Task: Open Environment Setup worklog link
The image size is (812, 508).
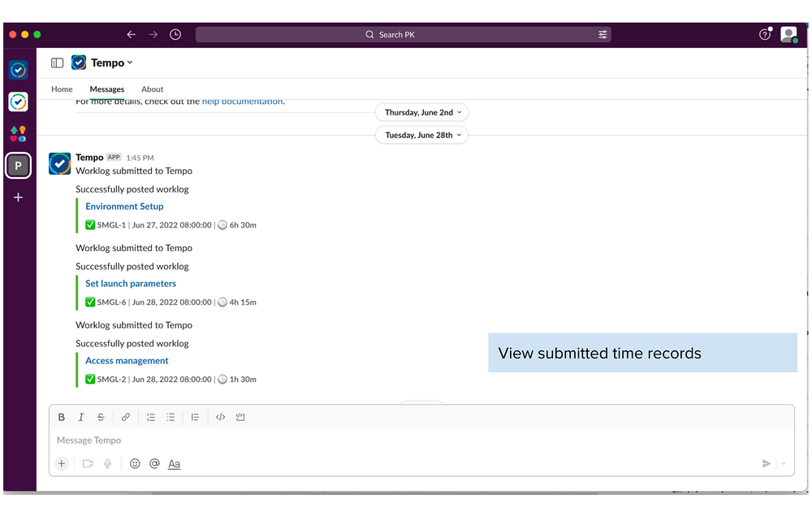Action: (x=124, y=206)
